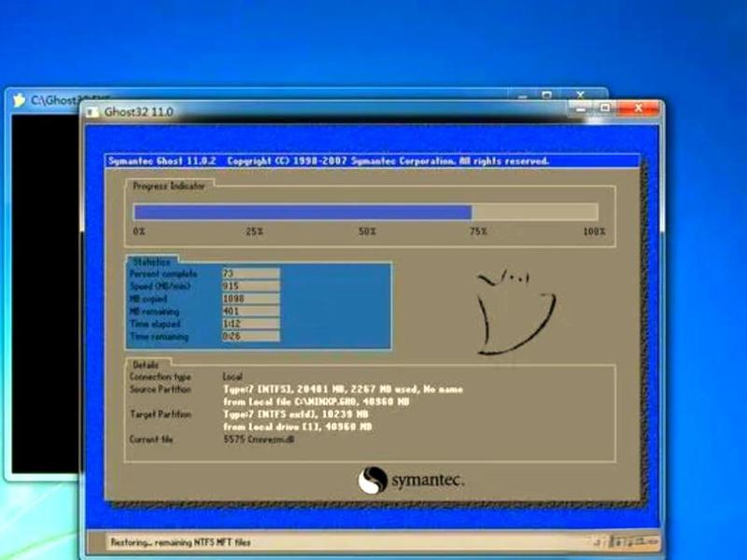Click 'from Local drive [1], 40960 MB' line
The height and width of the screenshot is (560, 747).
click(x=298, y=427)
